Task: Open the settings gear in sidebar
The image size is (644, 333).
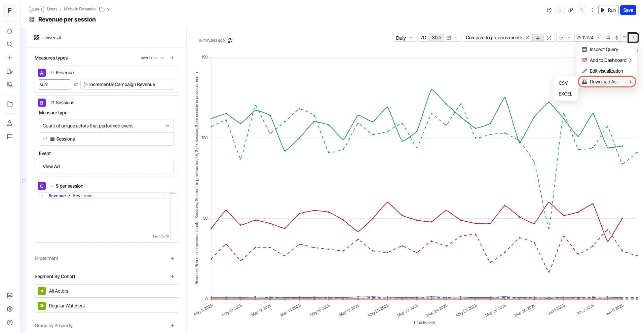Action: 10,309
